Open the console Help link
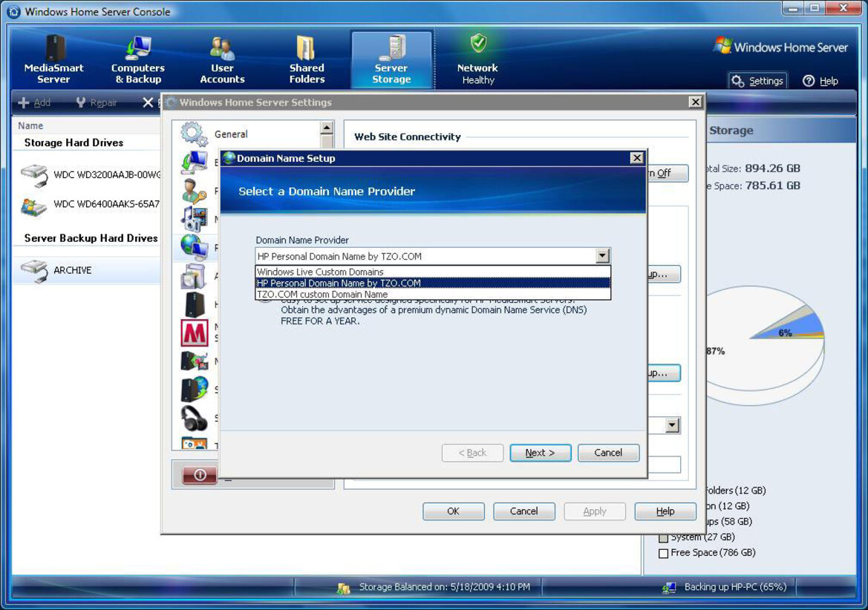Viewport: 868px width, 610px height. click(x=820, y=82)
